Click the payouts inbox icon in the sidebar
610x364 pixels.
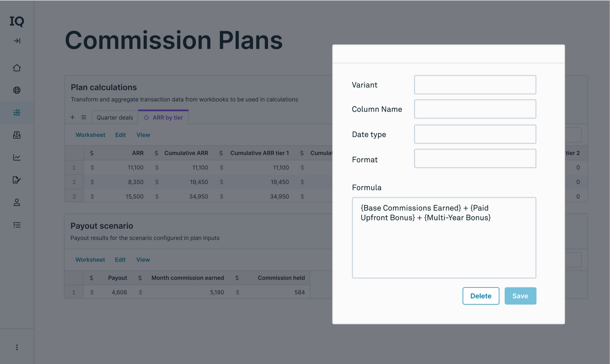tap(17, 135)
